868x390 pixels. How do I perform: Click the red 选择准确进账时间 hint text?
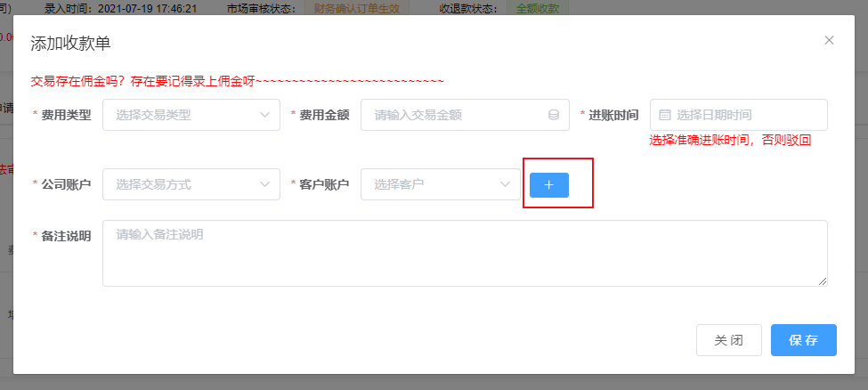(730, 140)
